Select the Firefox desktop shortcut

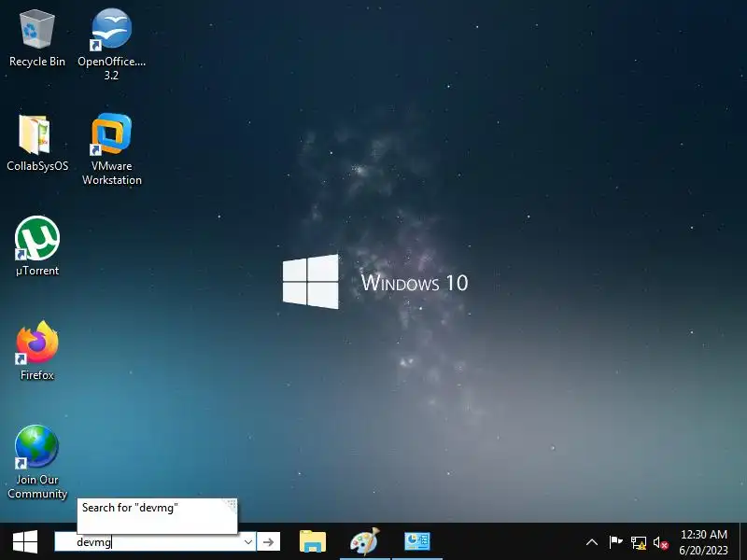(x=36, y=351)
